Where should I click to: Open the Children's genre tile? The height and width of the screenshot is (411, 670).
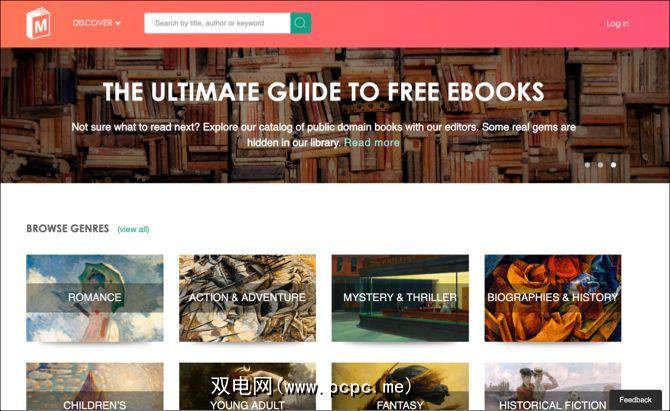[94, 387]
